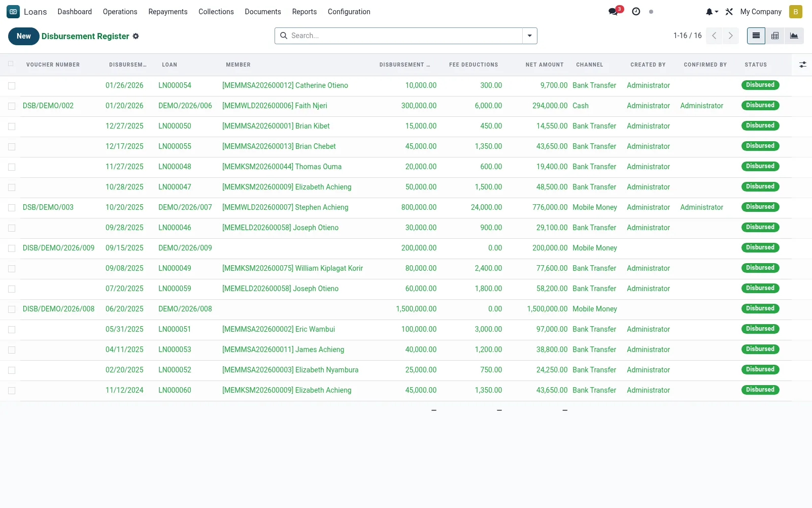Click member Eric Wambui cell
This screenshot has height=508, width=812.
279,329
